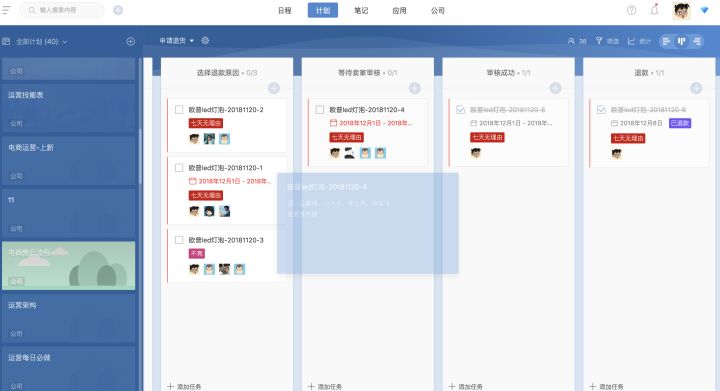Click red 七天无理由 tag on card 20181120-2
The width and height of the screenshot is (720, 391).
pyautogui.click(x=206, y=123)
